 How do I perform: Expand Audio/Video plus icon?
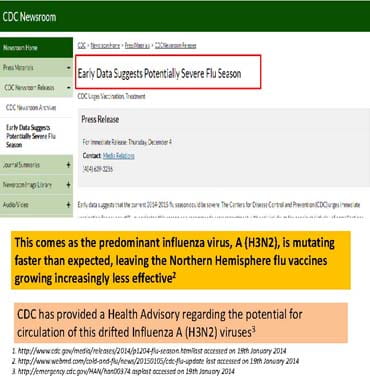[x=68, y=205]
